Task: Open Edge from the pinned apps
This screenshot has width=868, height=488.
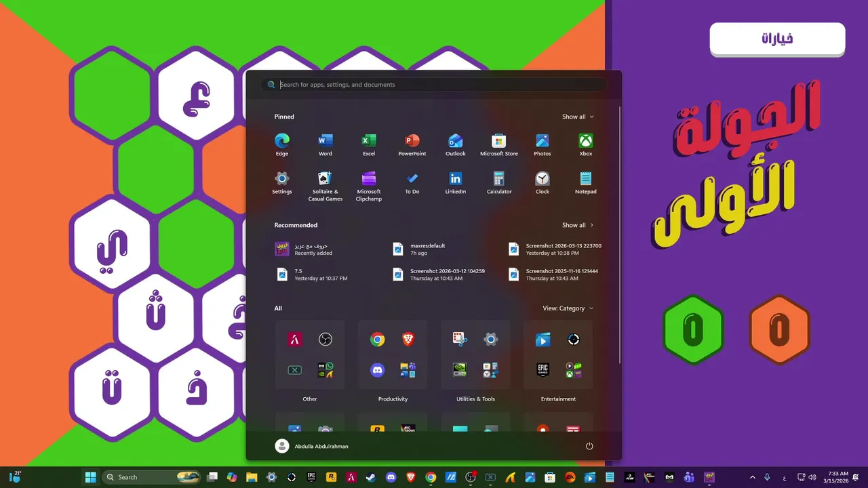Action: click(282, 144)
